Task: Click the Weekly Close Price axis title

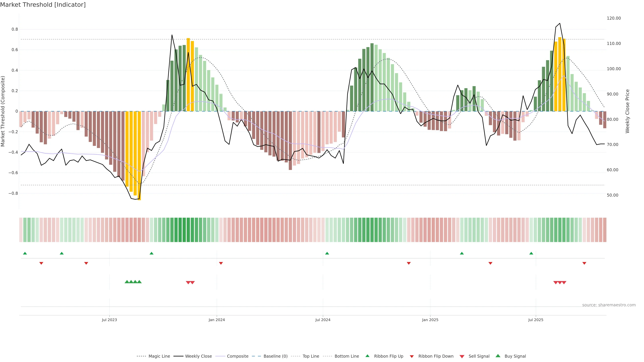Action: [x=627, y=111]
